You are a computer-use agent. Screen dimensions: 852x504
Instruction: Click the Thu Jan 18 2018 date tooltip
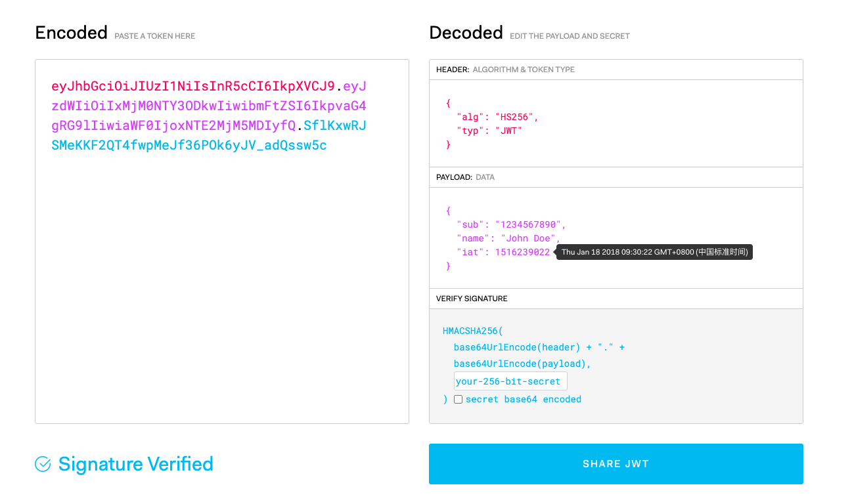click(x=654, y=252)
